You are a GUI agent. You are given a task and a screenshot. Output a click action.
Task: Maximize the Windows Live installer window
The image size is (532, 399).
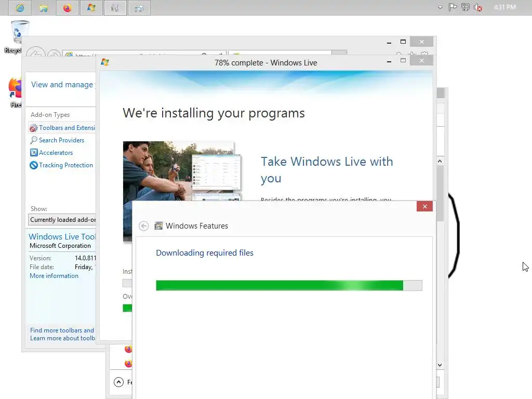click(403, 61)
